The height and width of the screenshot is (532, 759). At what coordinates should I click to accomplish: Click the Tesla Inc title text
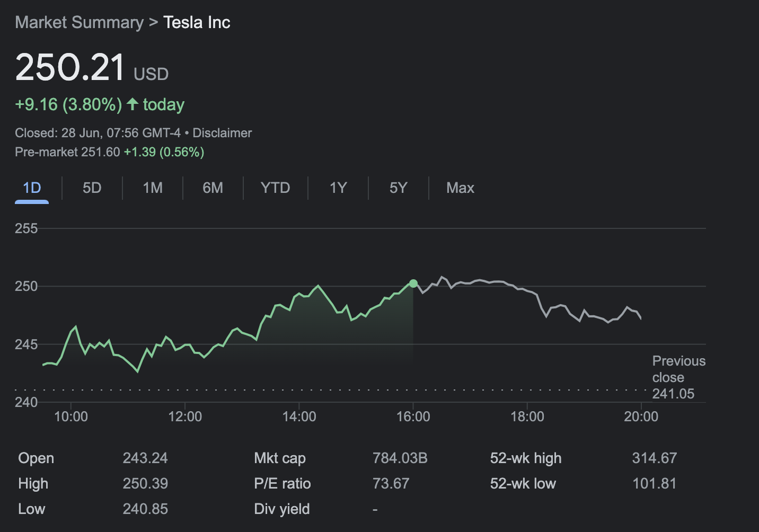click(x=197, y=22)
